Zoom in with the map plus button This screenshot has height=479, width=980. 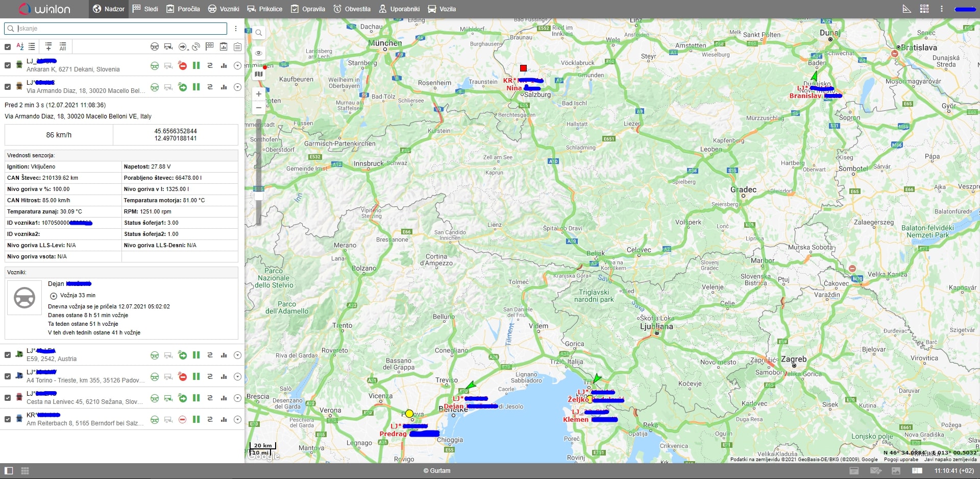pos(259,94)
